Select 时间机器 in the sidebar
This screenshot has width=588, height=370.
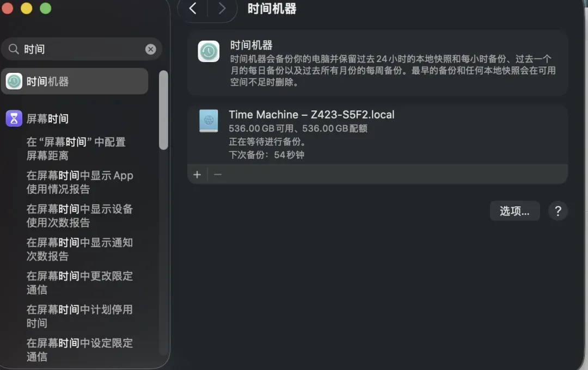(x=48, y=82)
